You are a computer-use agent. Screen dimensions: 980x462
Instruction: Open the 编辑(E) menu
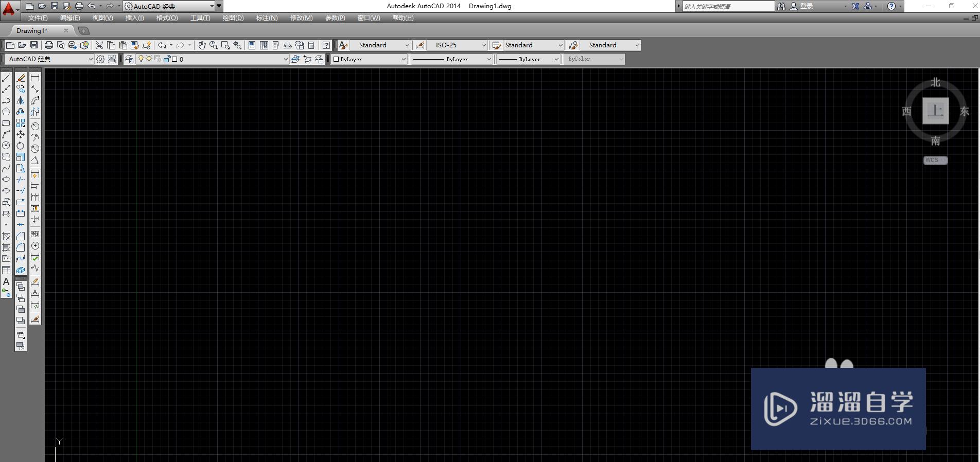(x=70, y=18)
